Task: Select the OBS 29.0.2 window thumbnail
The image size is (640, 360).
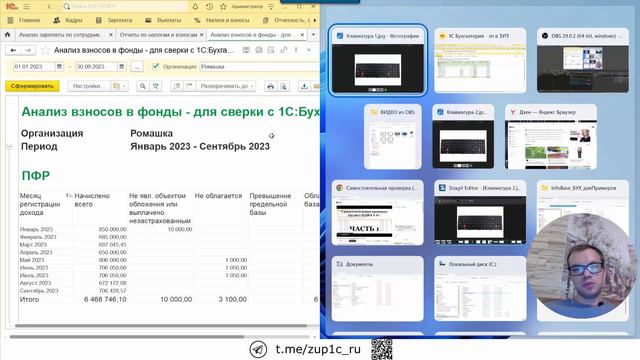Action: pos(582,60)
